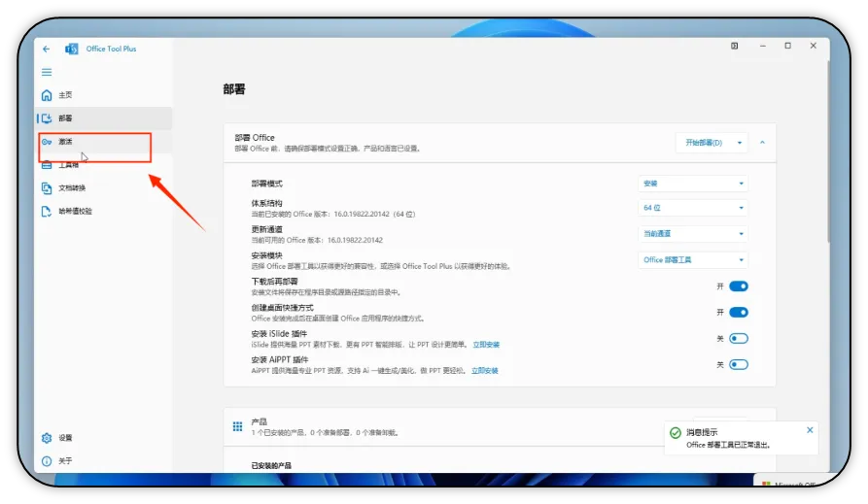Open the 更新通道 dropdown showing 当前通道

coord(693,233)
